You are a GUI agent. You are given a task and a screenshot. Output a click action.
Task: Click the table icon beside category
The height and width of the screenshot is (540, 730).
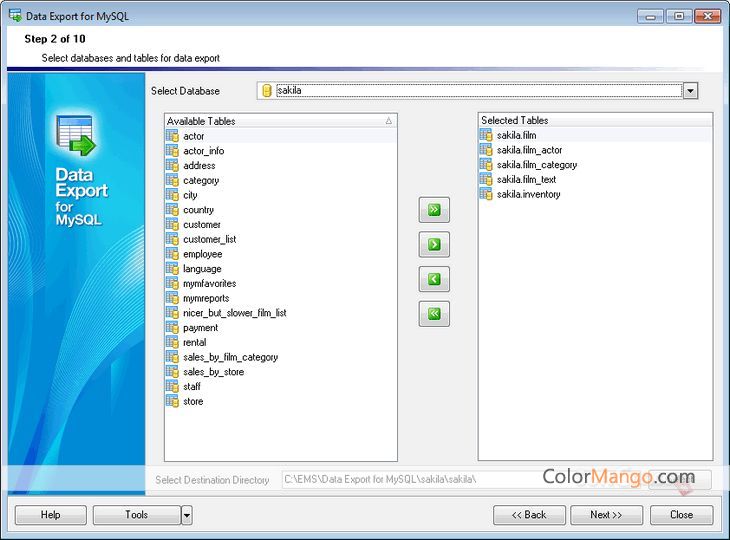pos(172,180)
